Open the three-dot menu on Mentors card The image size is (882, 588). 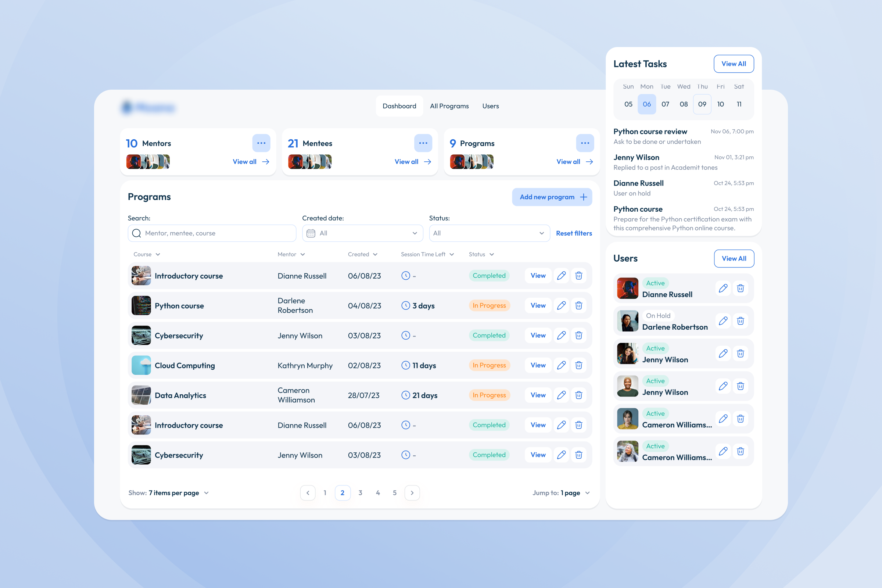[261, 143]
